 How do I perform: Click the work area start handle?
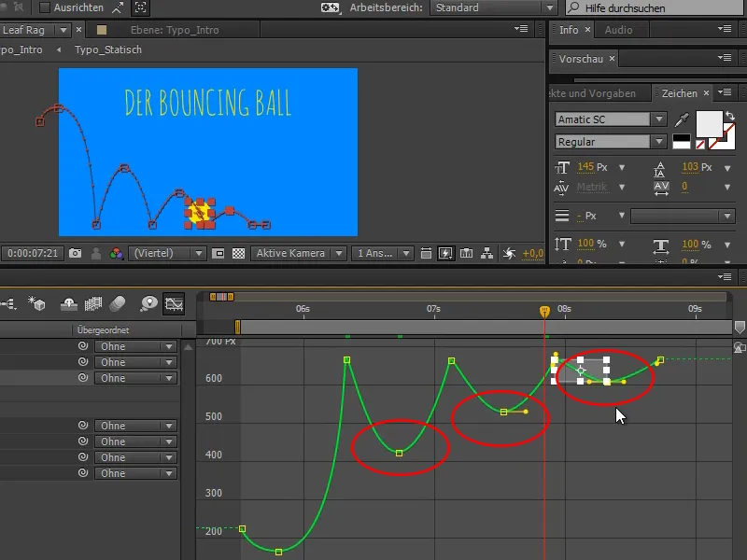[x=238, y=328]
